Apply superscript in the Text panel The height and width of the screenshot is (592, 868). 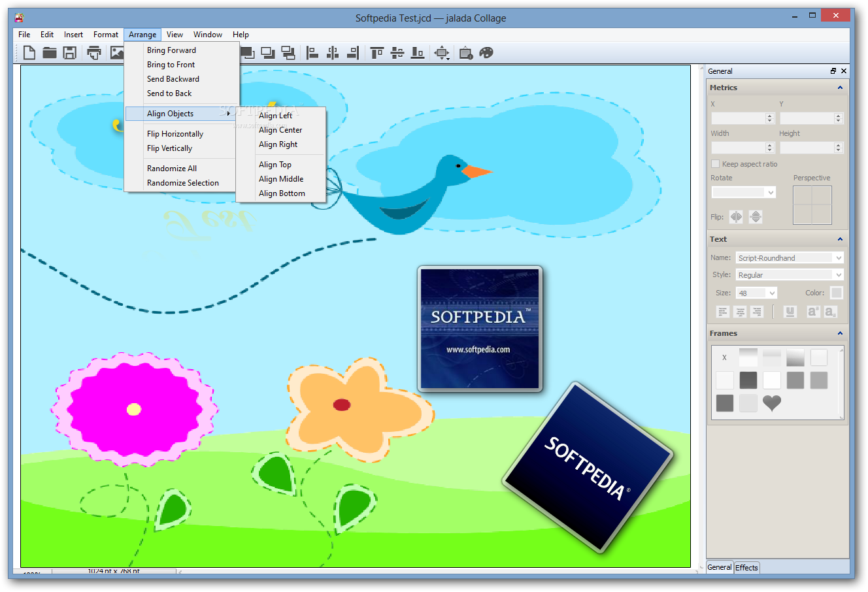(813, 312)
